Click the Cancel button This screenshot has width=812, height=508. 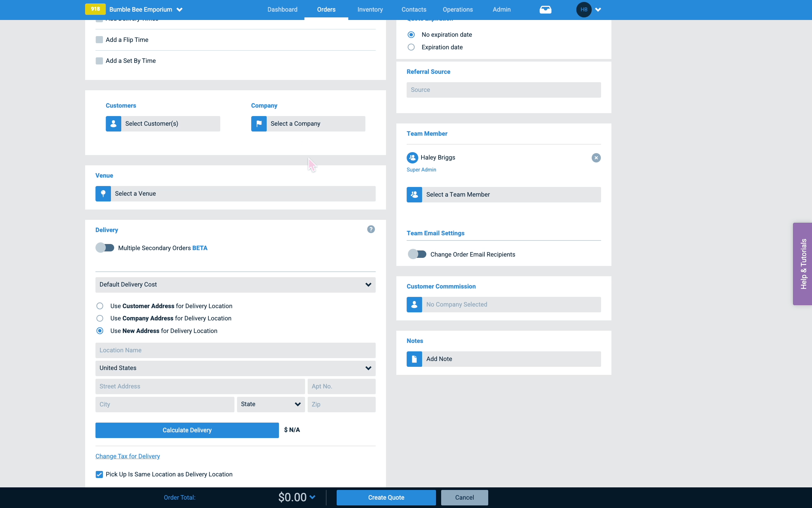464,498
